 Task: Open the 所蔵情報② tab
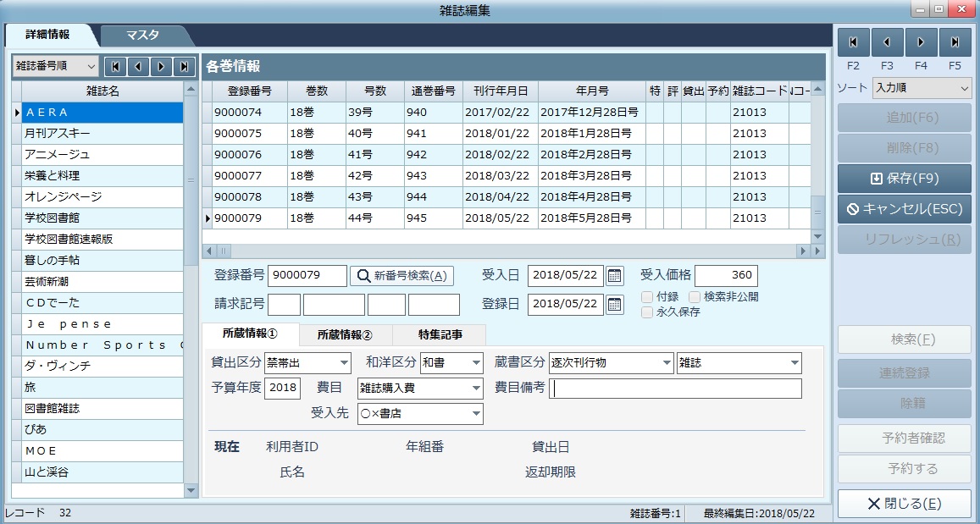tap(345, 334)
